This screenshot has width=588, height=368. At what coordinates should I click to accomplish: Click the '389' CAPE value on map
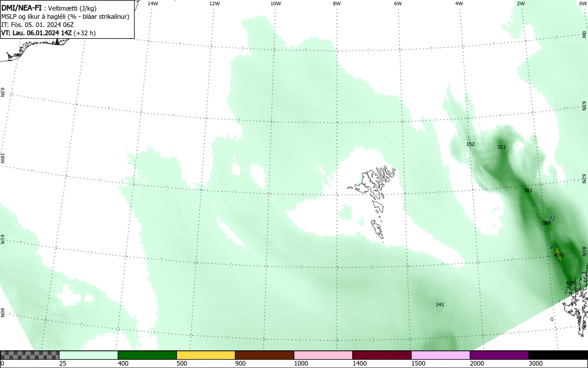pyautogui.click(x=546, y=223)
